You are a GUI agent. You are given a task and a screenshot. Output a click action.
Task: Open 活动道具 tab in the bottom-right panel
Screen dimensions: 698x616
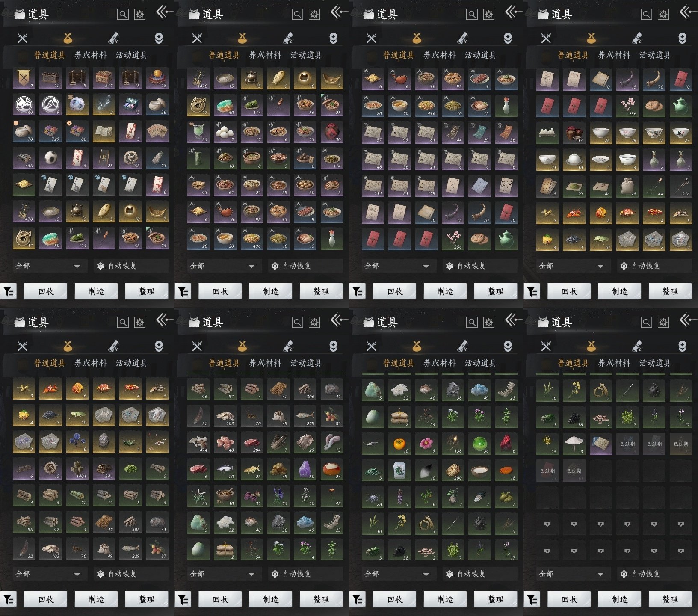click(655, 363)
